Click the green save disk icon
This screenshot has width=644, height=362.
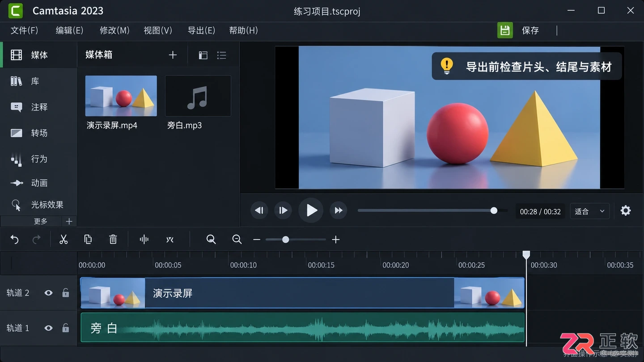tap(505, 30)
